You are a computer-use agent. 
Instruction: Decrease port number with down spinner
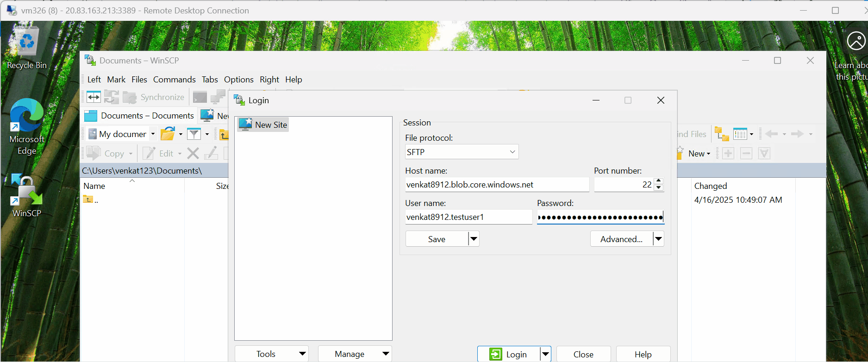pyautogui.click(x=659, y=188)
